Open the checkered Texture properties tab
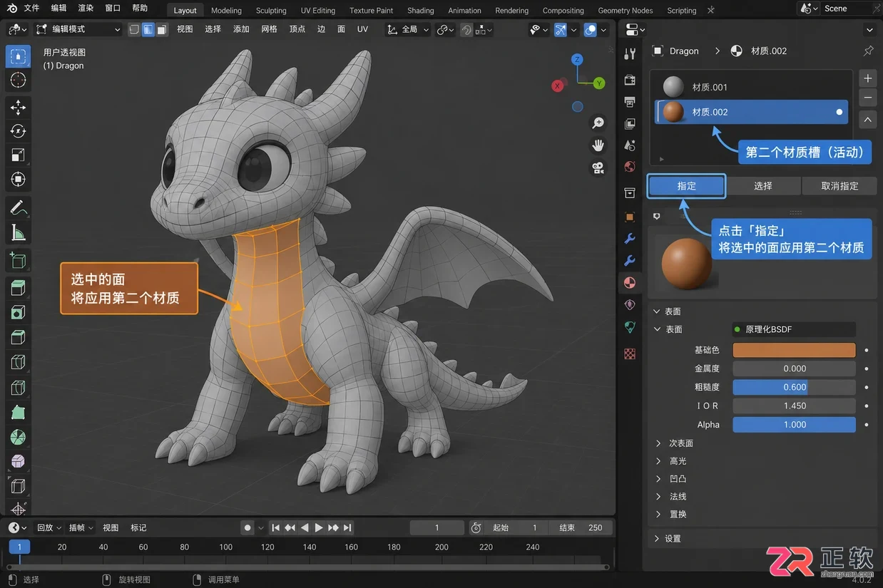Image resolution: width=883 pixels, height=588 pixels. click(630, 354)
